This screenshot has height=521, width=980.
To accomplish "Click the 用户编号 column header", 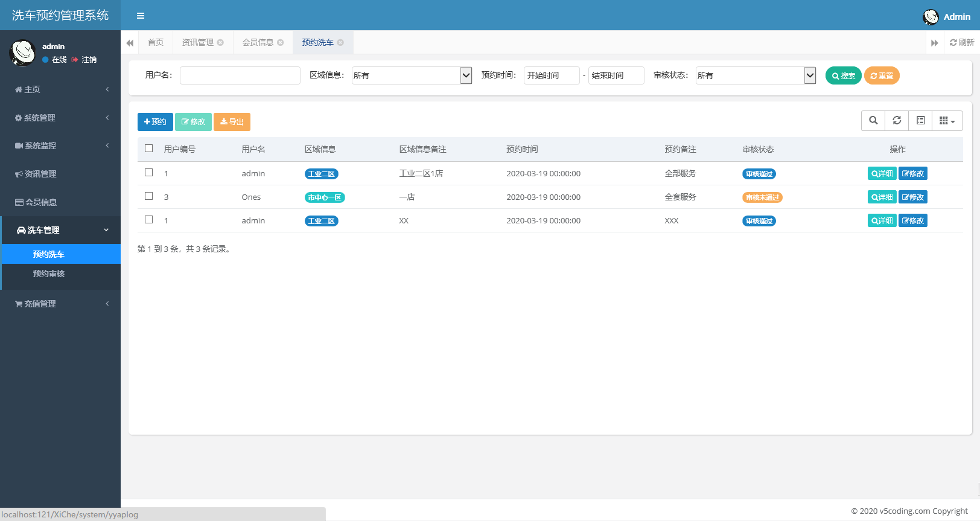I will [x=180, y=149].
